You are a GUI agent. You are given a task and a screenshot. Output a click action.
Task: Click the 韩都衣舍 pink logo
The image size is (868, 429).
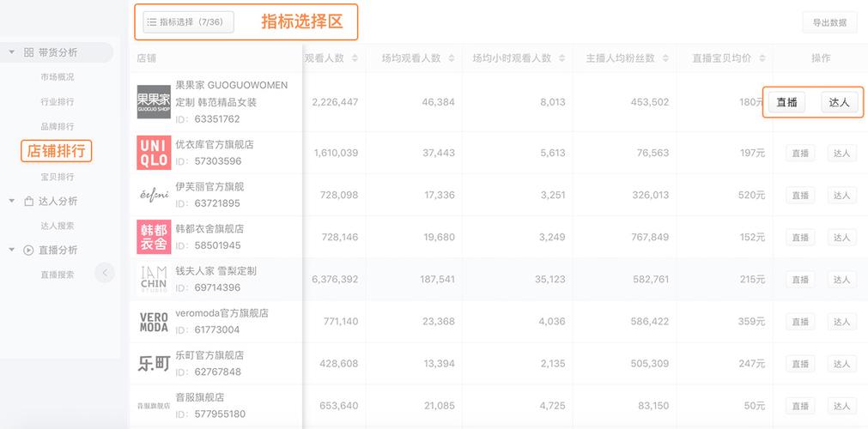point(154,237)
